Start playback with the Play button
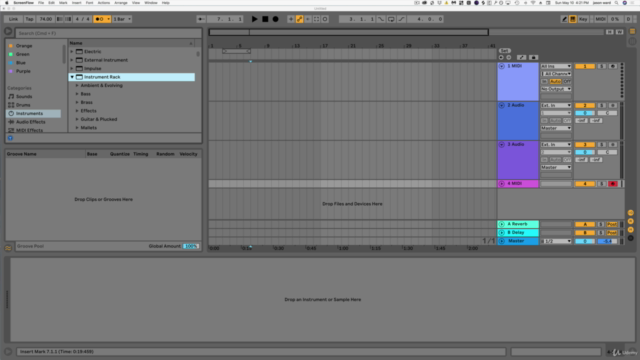Image resolution: width=640 pixels, height=360 pixels. tap(254, 19)
